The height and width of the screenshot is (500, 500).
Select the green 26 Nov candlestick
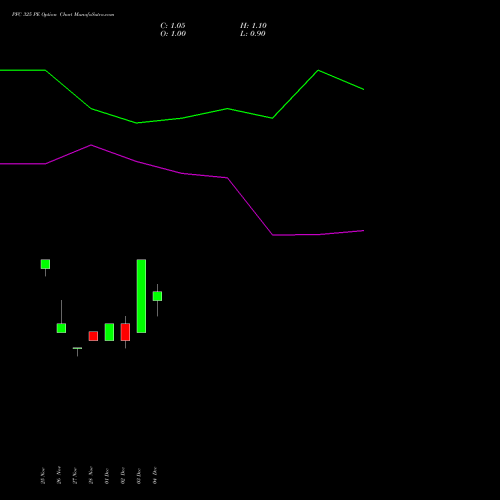tap(61, 328)
